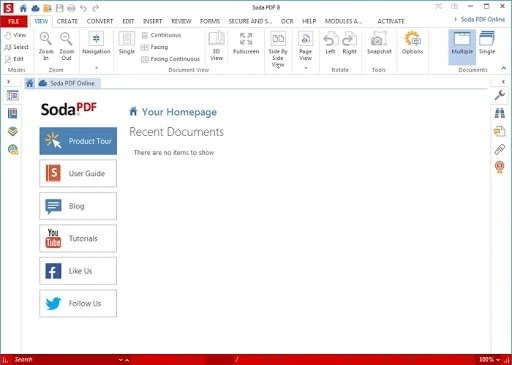
Task: Collapse the right sidebar panel arrow
Action: 503,82
